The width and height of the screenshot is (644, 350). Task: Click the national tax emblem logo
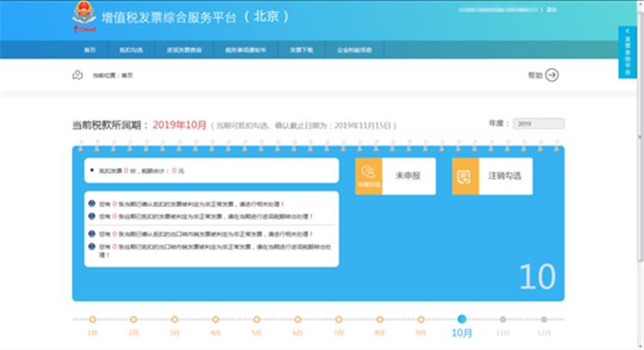tap(85, 17)
